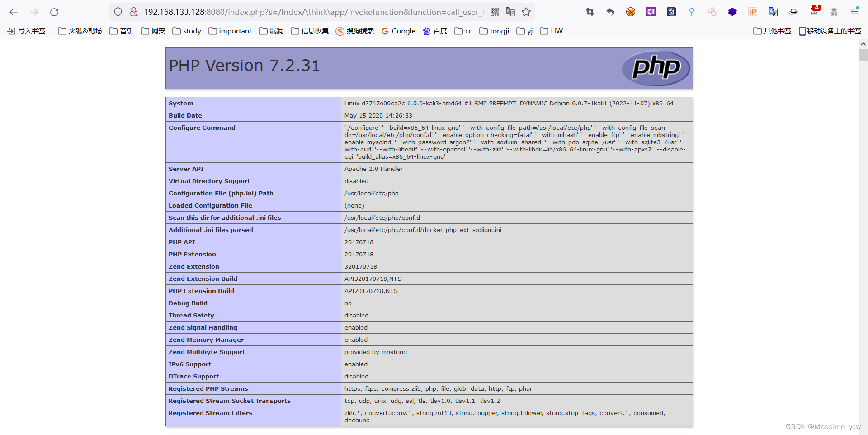868x435 pixels.
Task: Open the extension with red badge 4
Action: (814, 11)
